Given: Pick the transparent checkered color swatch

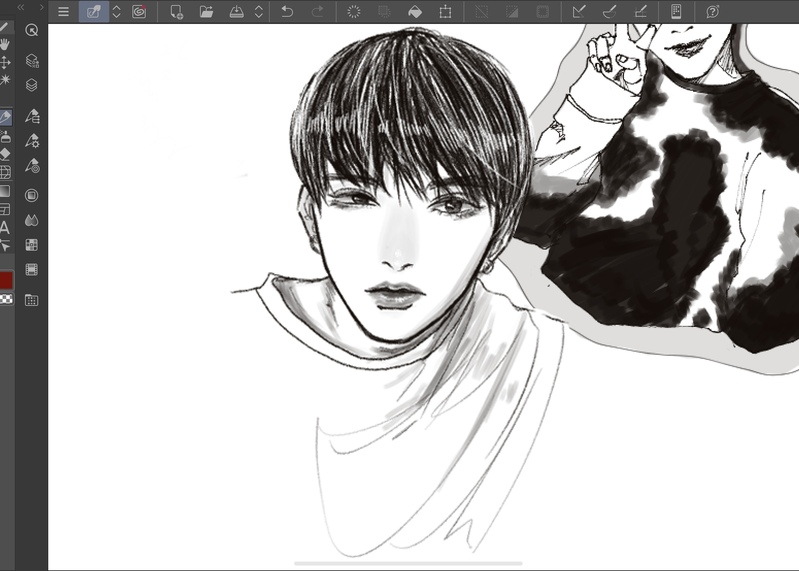Looking at the screenshot, I should [x=6, y=300].
